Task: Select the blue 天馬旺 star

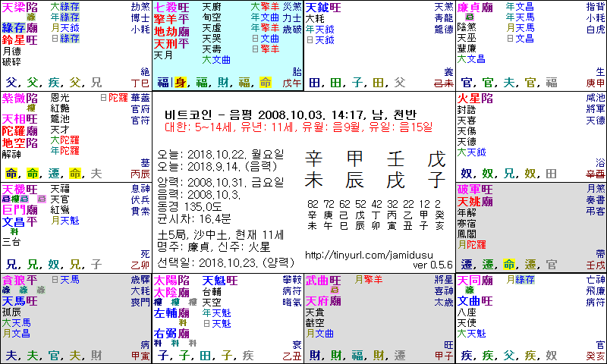Action: [x=20, y=301]
